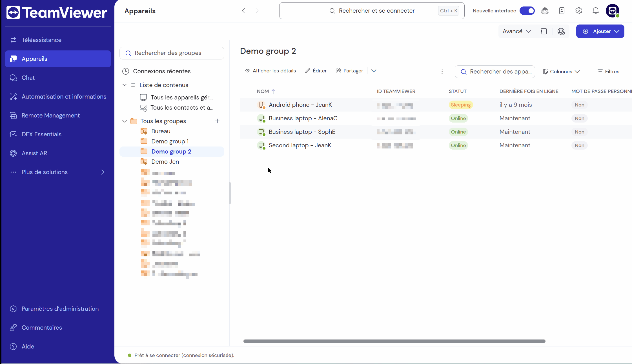Toggle the side panel layout icon

point(544,31)
